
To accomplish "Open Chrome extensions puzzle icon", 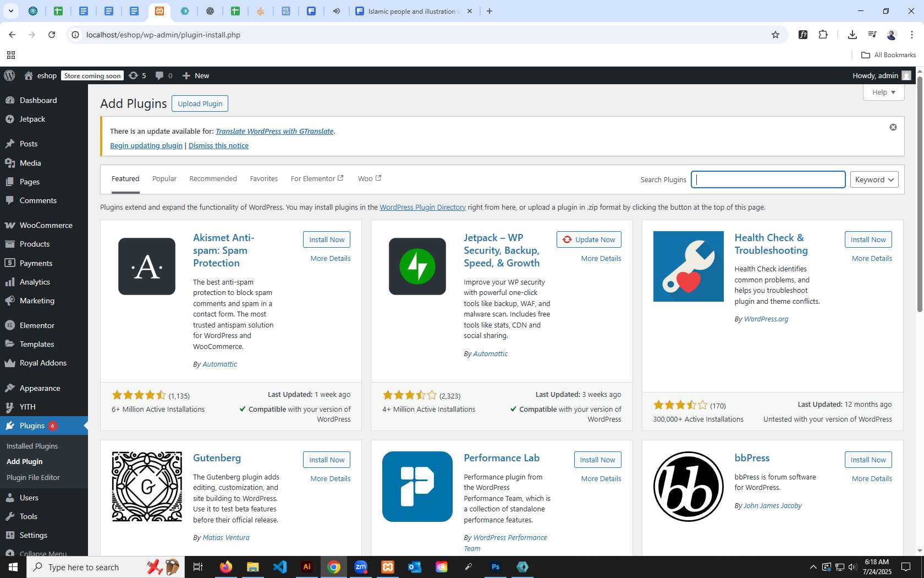I will 823,35.
